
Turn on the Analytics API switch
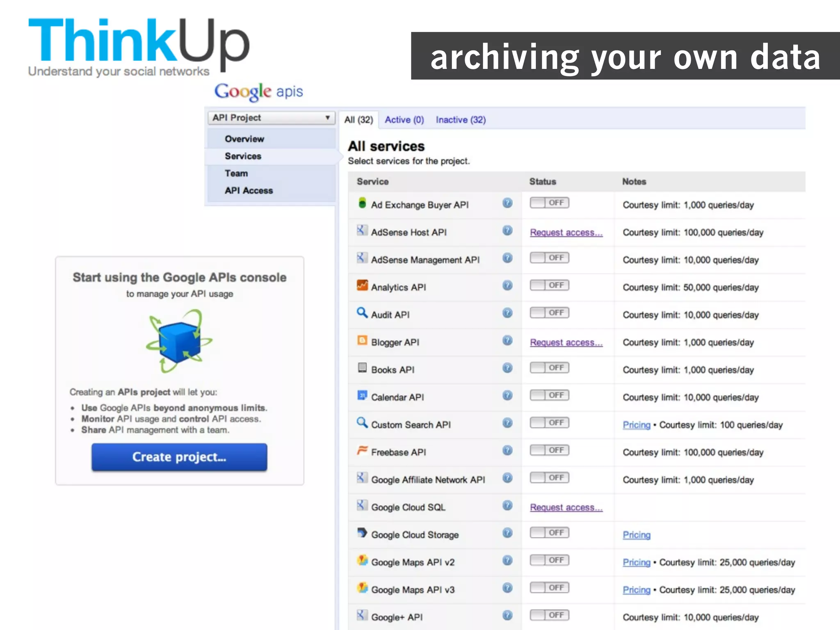tap(550, 285)
